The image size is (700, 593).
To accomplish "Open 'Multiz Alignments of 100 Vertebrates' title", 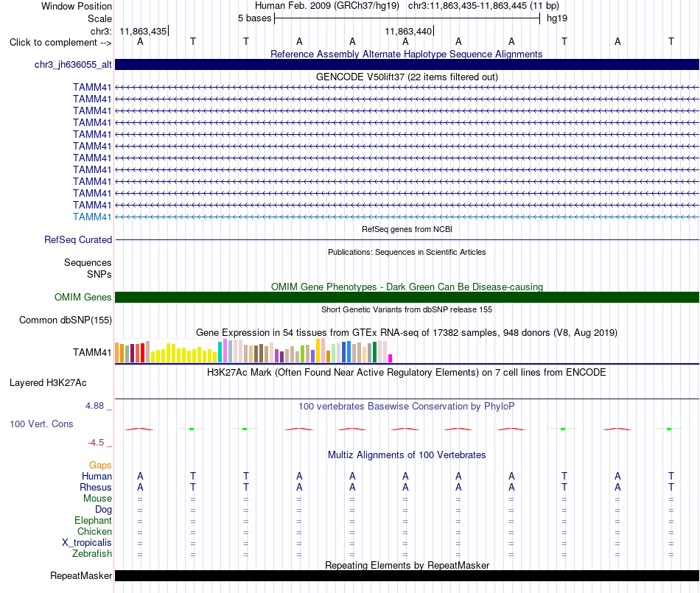I will [407, 455].
